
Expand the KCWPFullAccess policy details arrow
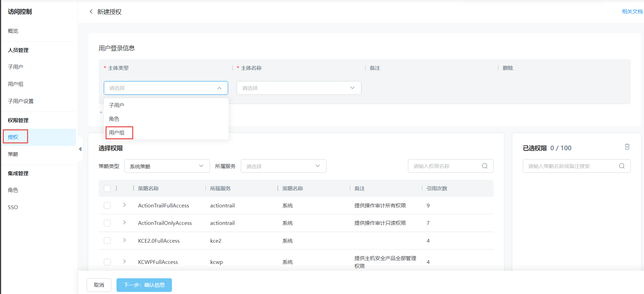click(x=124, y=261)
